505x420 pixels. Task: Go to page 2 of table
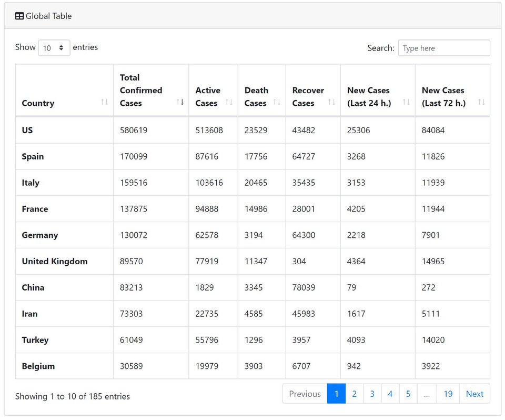[x=354, y=394]
